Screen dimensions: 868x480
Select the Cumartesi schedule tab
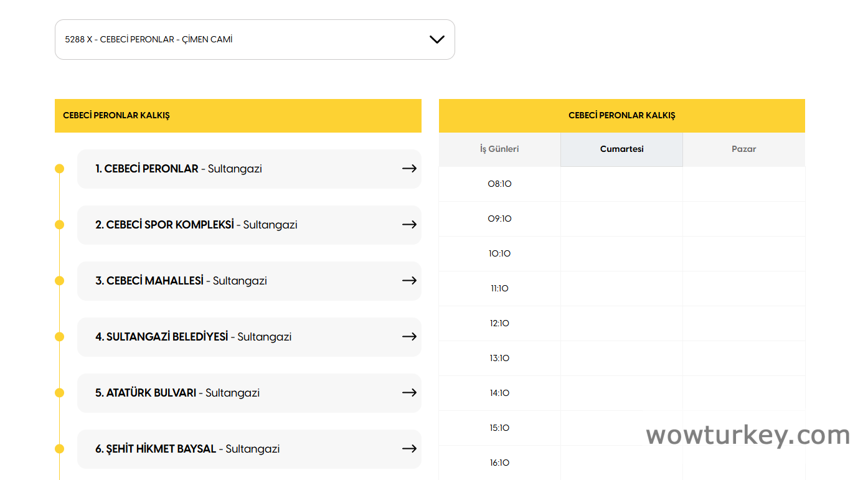pos(621,149)
